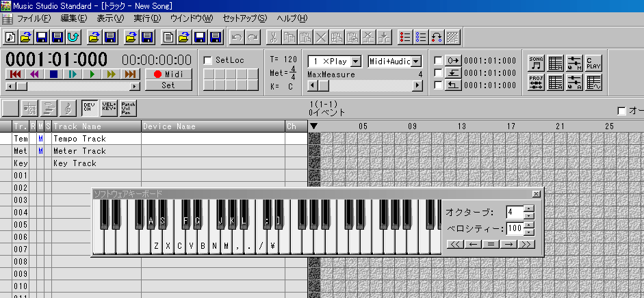Viewport: 644px width, 298px height.
Task: Select the DEV CH column view button
Action: pyautogui.click(x=90, y=108)
